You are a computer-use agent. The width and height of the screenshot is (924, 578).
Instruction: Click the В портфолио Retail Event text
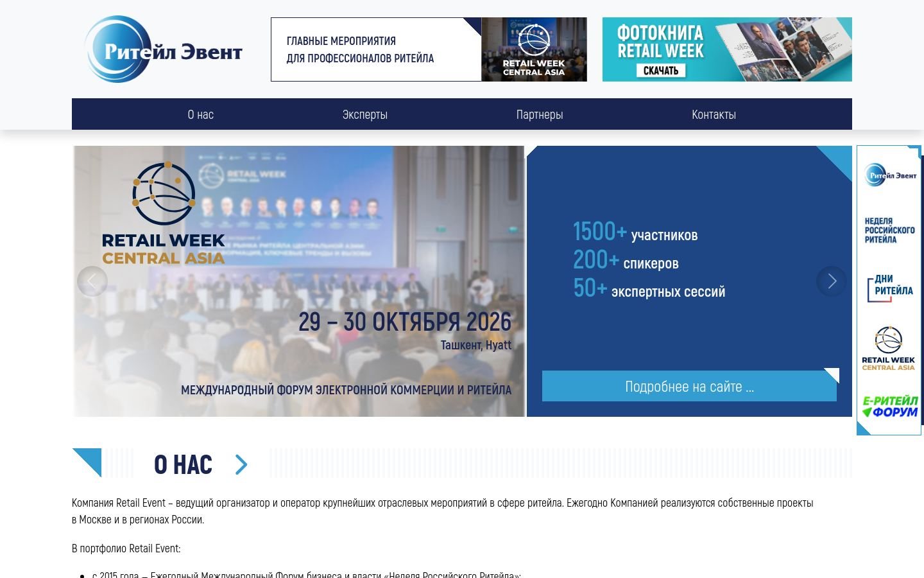[126, 548]
